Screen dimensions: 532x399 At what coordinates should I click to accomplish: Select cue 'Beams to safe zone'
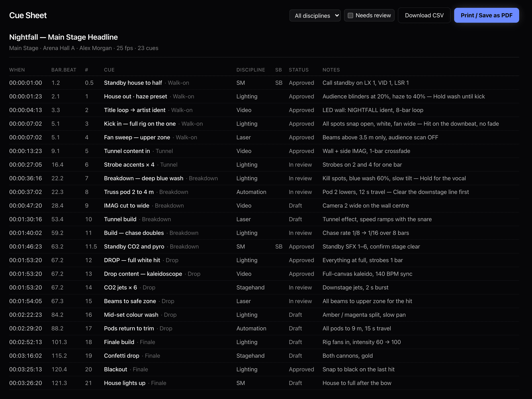click(x=130, y=301)
